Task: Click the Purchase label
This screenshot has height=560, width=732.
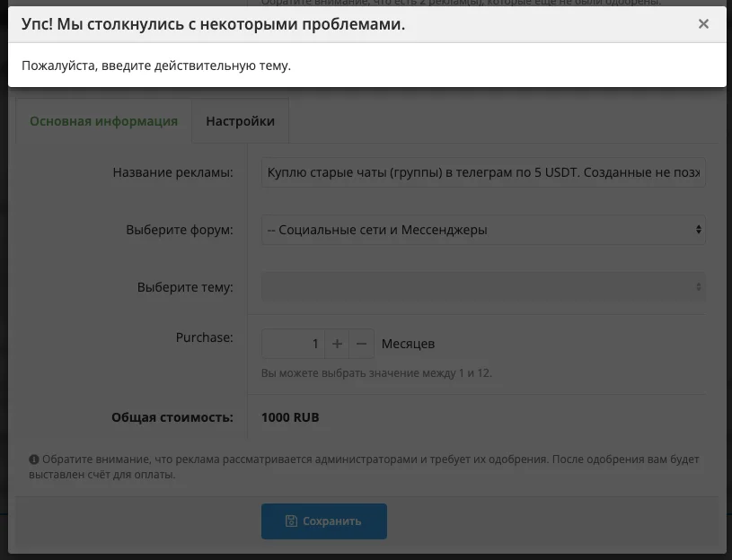Action: (x=205, y=337)
